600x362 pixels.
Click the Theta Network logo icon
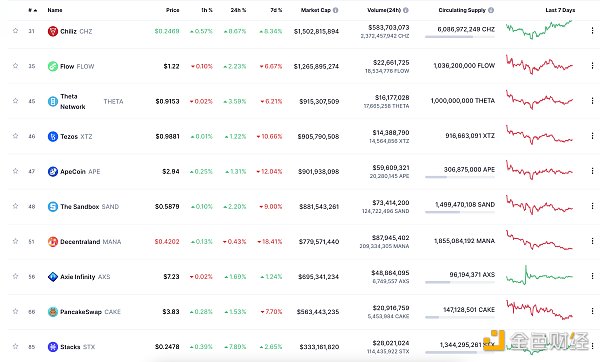pos(53,101)
